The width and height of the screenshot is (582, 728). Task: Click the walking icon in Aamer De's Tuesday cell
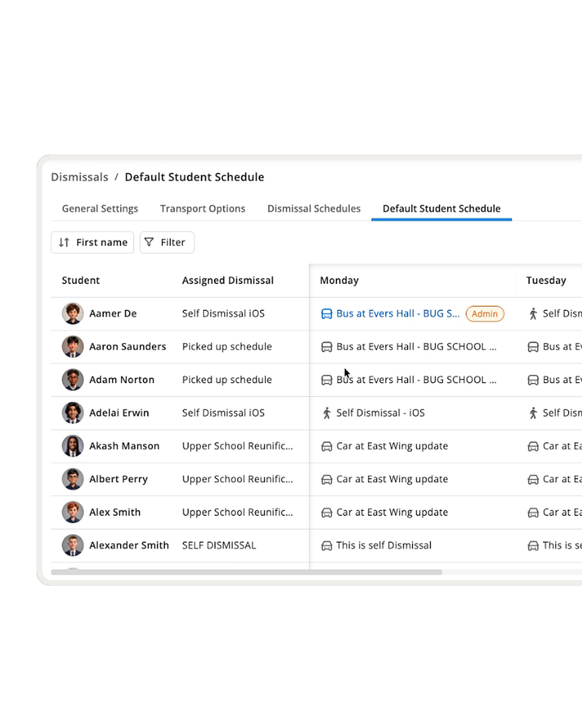tap(533, 314)
